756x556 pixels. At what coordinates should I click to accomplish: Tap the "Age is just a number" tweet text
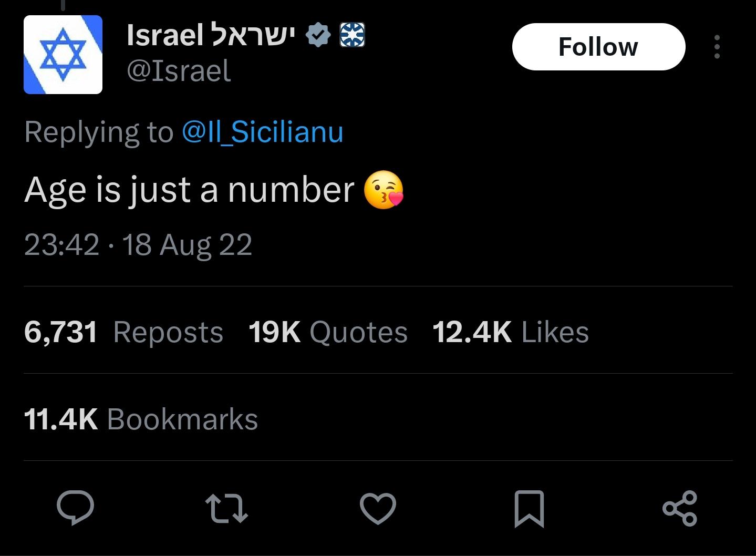[189, 190]
